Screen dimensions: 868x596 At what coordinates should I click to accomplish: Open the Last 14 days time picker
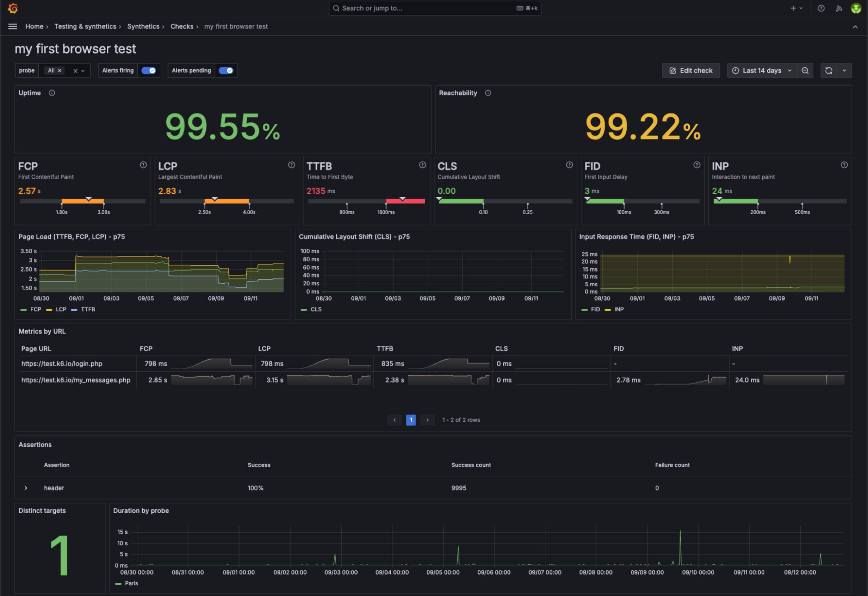click(762, 70)
